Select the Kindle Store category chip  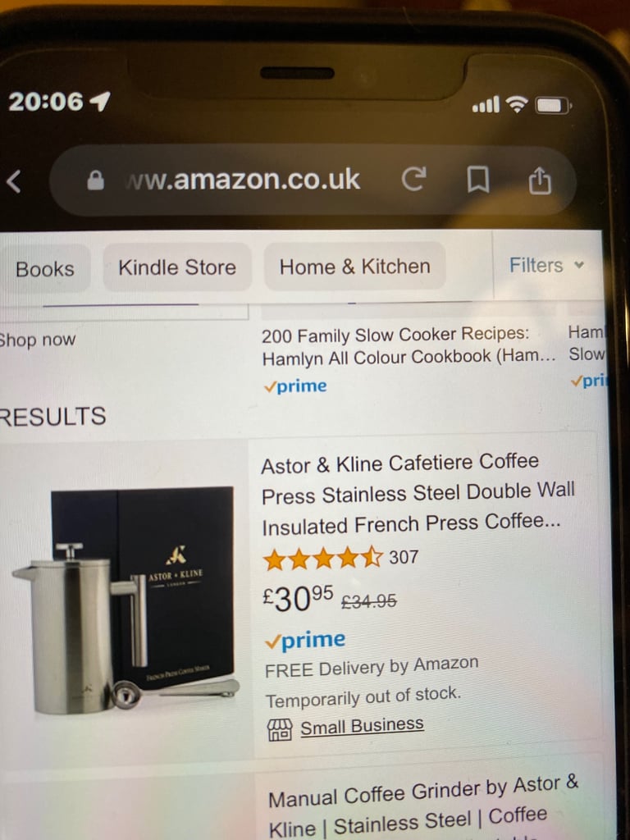tap(177, 267)
